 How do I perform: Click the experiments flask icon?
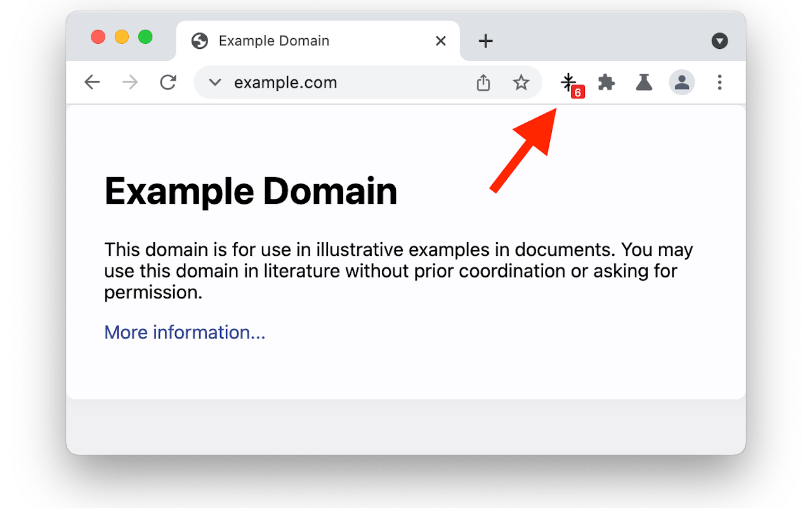coord(644,82)
